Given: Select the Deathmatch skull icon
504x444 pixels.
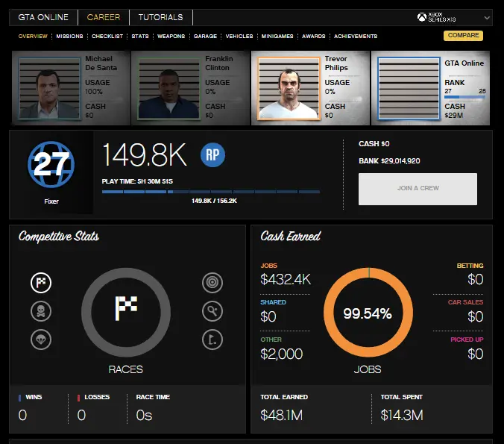Looking at the screenshot, I should click(x=41, y=311).
